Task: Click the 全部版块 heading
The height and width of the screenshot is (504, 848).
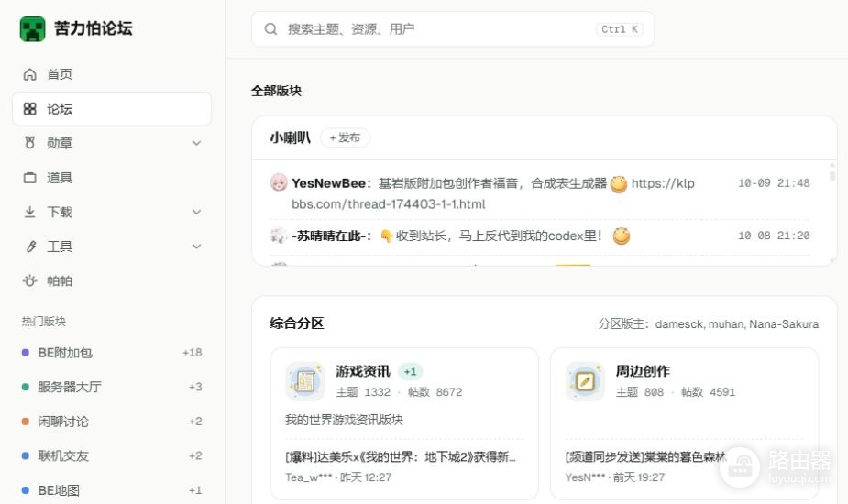Action: pos(276,91)
